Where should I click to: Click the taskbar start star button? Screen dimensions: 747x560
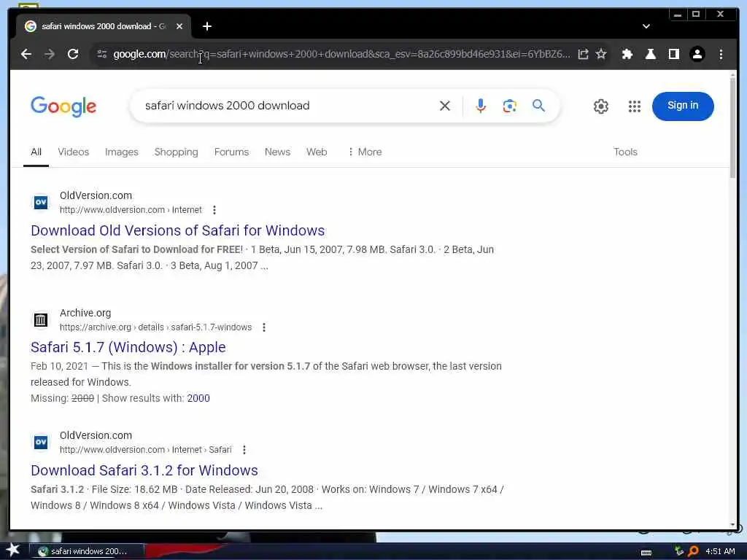tap(12, 551)
